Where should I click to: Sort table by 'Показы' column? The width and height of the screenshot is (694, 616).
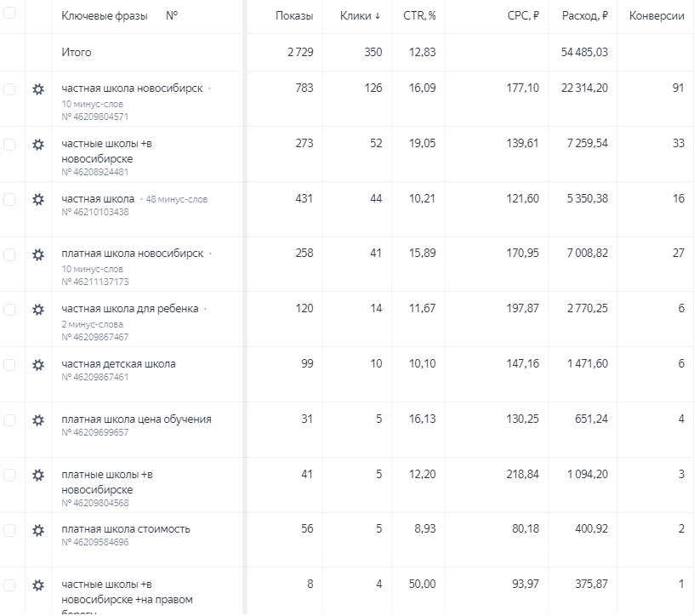coord(294,16)
